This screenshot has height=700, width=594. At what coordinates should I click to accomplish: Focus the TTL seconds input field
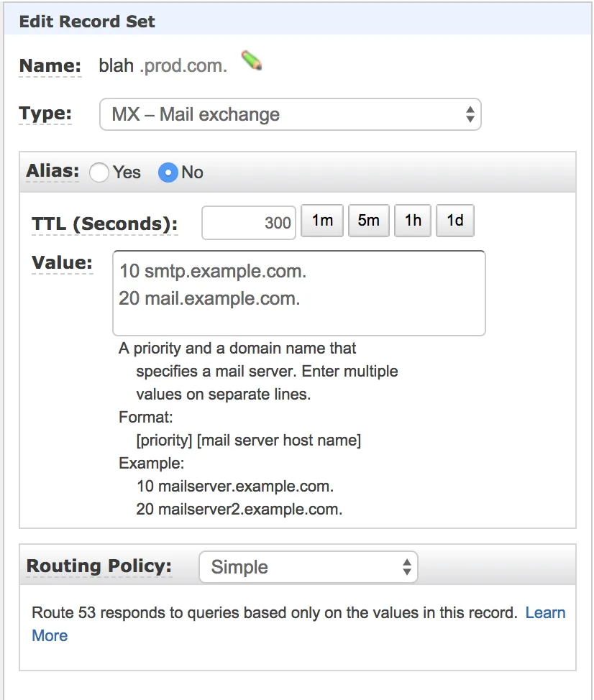point(249,223)
